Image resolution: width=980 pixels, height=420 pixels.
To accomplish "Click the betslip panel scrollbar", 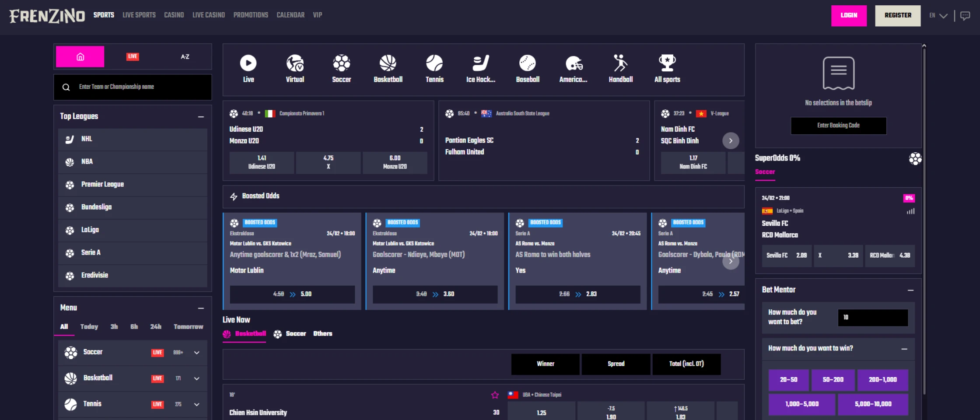I will (924, 219).
